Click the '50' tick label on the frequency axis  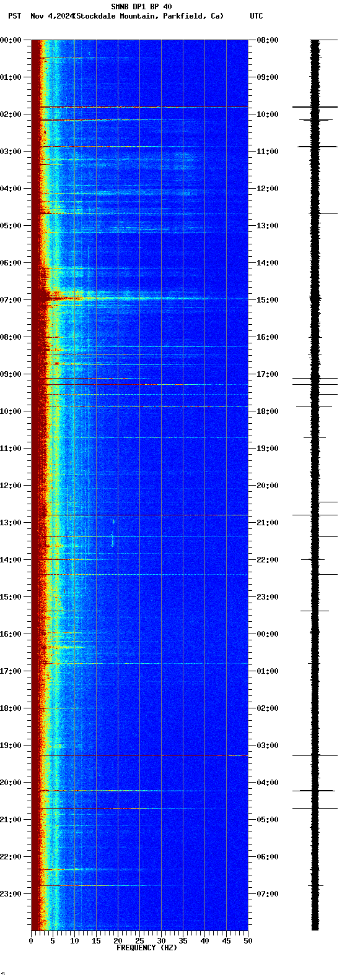pos(248,941)
